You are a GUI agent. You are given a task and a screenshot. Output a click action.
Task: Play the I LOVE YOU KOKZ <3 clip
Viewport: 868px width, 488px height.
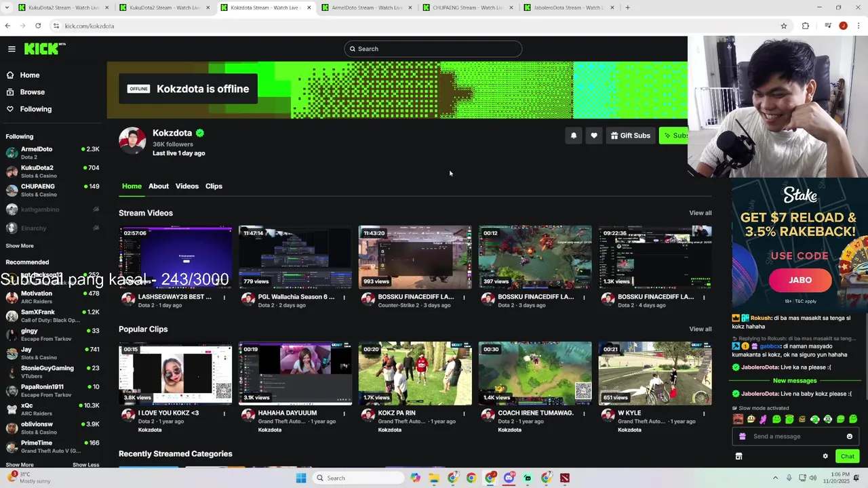point(176,373)
